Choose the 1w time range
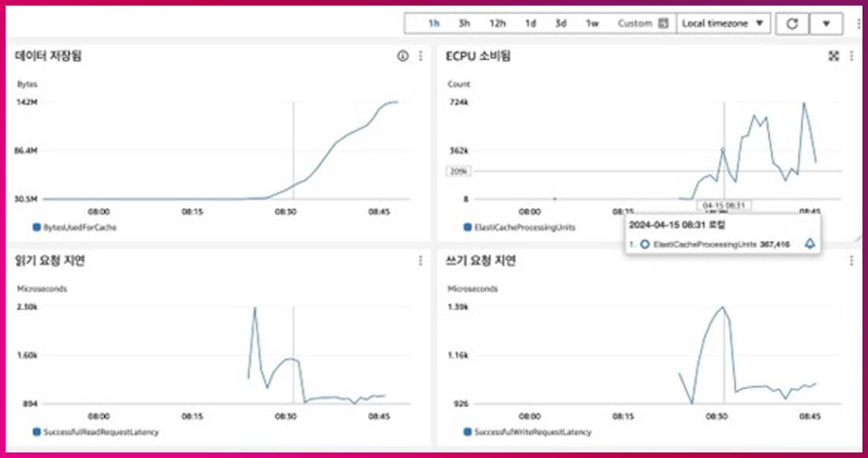The width and height of the screenshot is (868, 458). pyautogui.click(x=592, y=24)
